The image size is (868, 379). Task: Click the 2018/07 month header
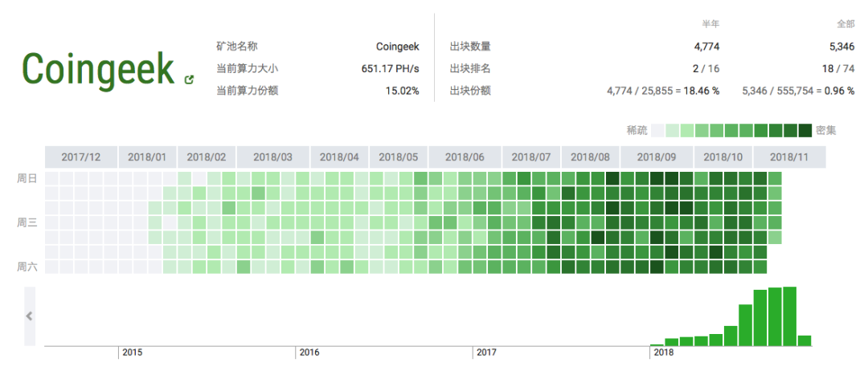[531, 157]
